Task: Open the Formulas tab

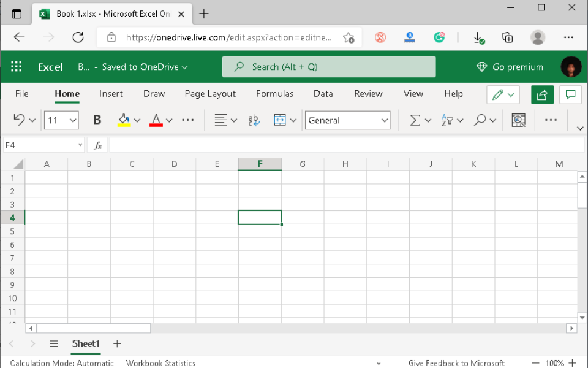Action: tap(274, 94)
